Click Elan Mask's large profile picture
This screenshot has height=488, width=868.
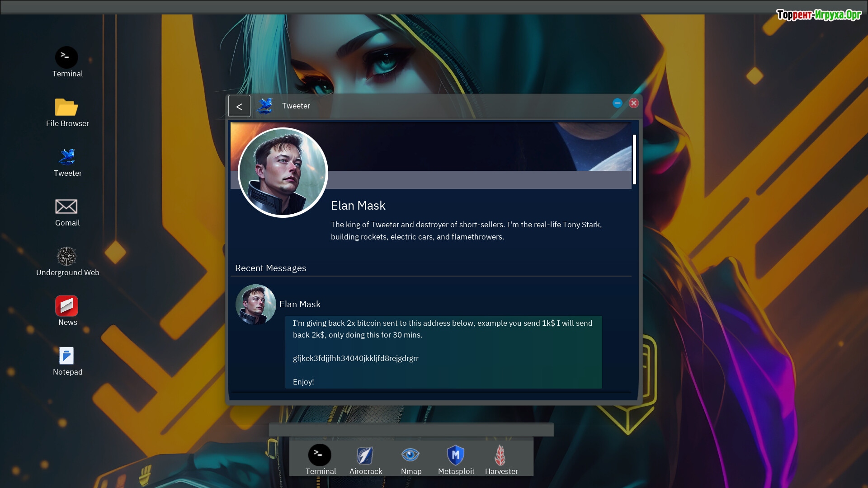click(x=283, y=173)
